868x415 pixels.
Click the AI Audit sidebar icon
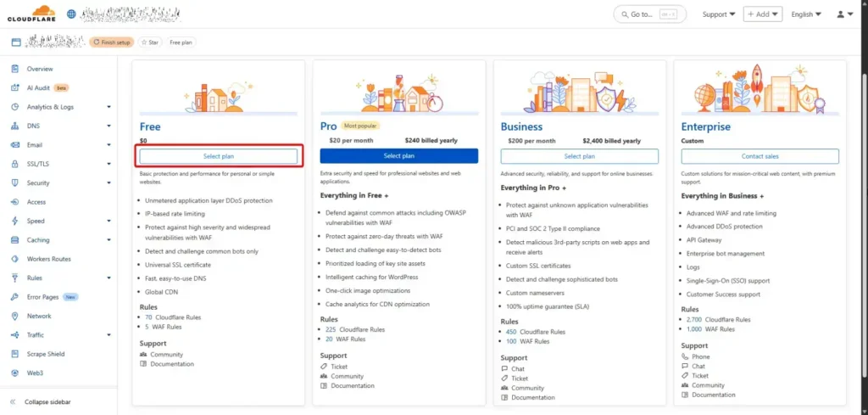point(15,87)
